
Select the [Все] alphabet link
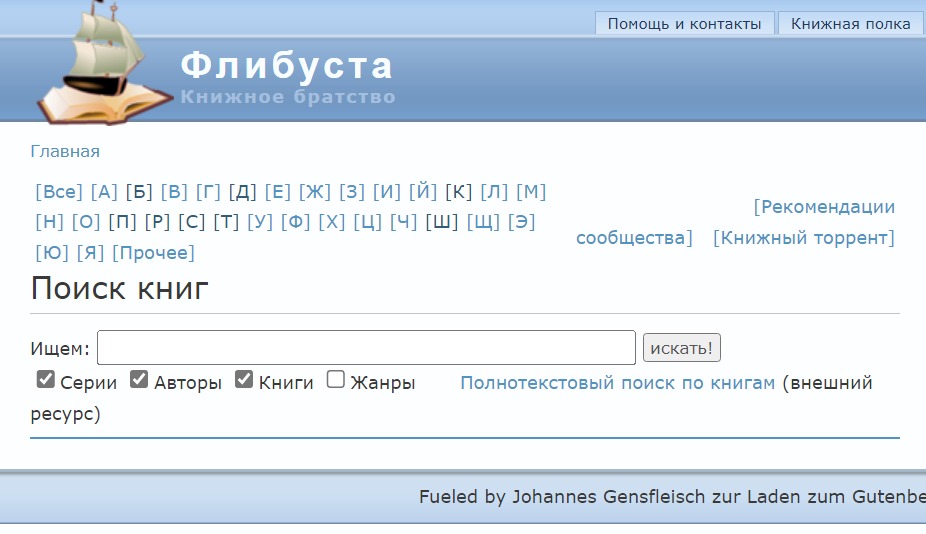[x=59, y=192]
